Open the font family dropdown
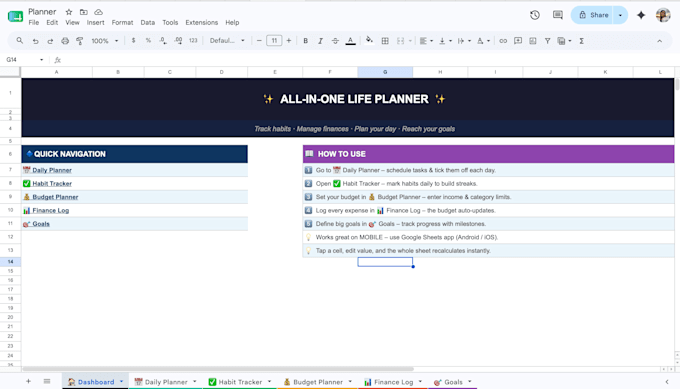This screenshot has height=389, width=680. click(227, 40)
